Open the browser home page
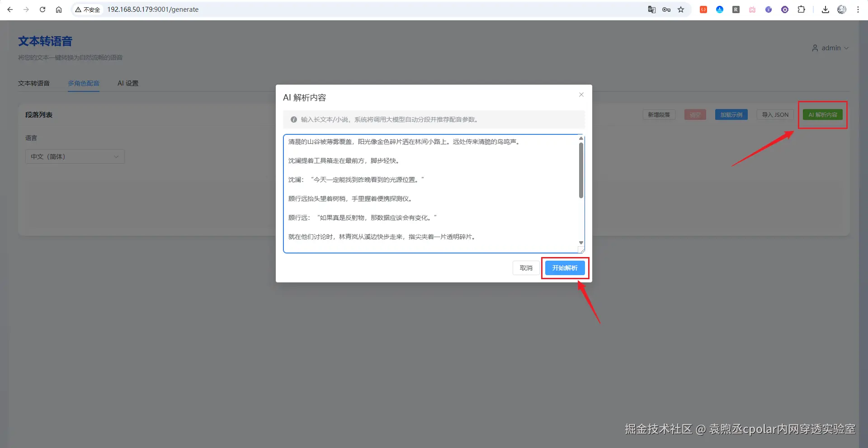Screen dimensions: 868x448 (59, 10)
